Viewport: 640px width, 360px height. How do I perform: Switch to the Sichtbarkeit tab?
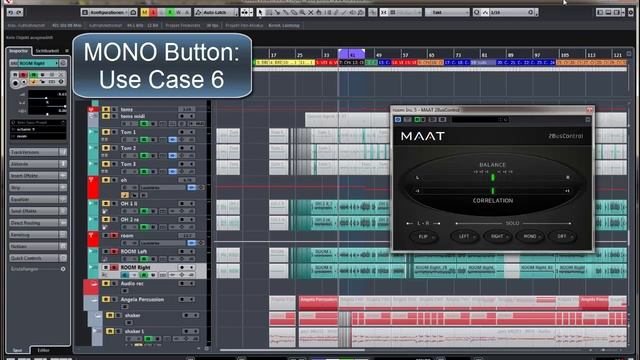47,51
